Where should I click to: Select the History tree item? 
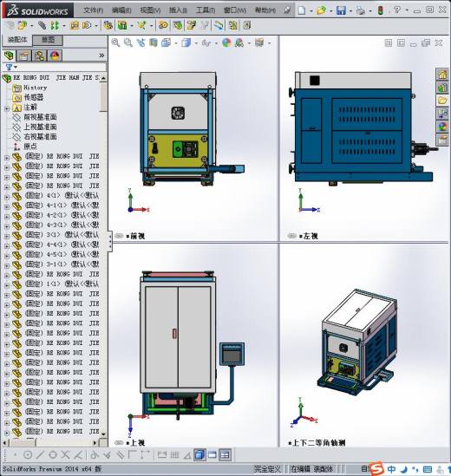(36, 88)
